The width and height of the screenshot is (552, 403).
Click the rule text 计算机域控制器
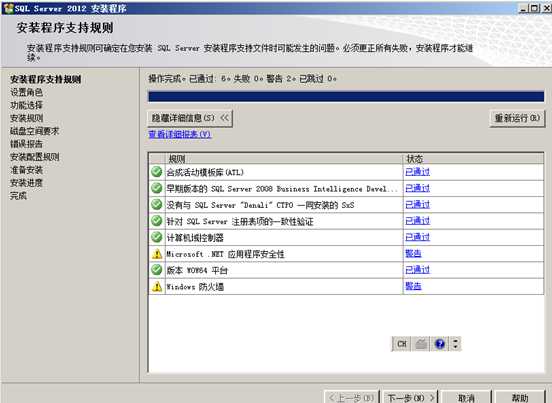(195, 238)
